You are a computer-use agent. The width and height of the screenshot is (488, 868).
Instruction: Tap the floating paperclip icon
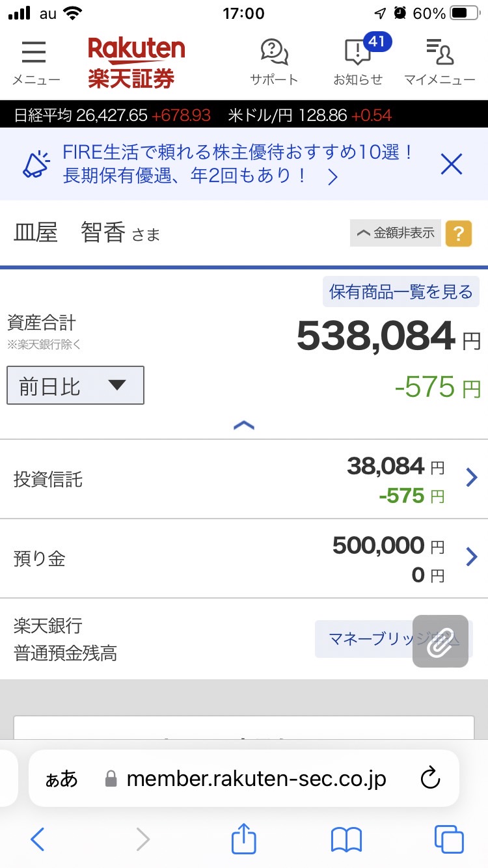[441, 641]
